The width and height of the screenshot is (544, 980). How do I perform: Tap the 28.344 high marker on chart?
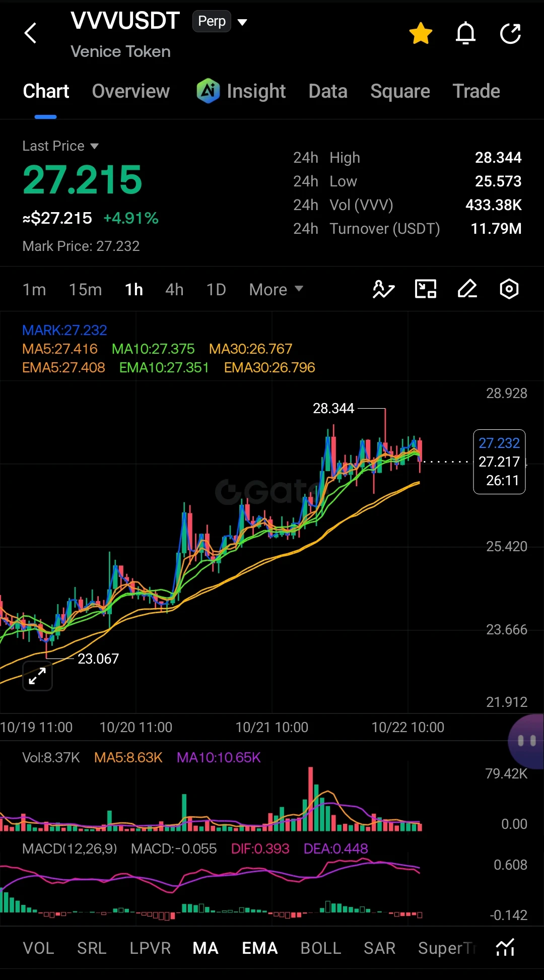point(333,408)
